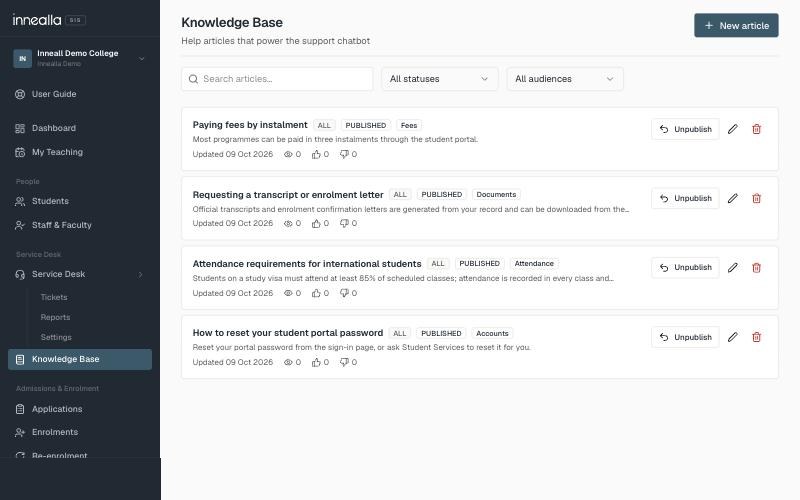Screen dimensions: 800x500
Task: Click thumbs down on Paying fees by instalment
Action: [x=344, y=154]
